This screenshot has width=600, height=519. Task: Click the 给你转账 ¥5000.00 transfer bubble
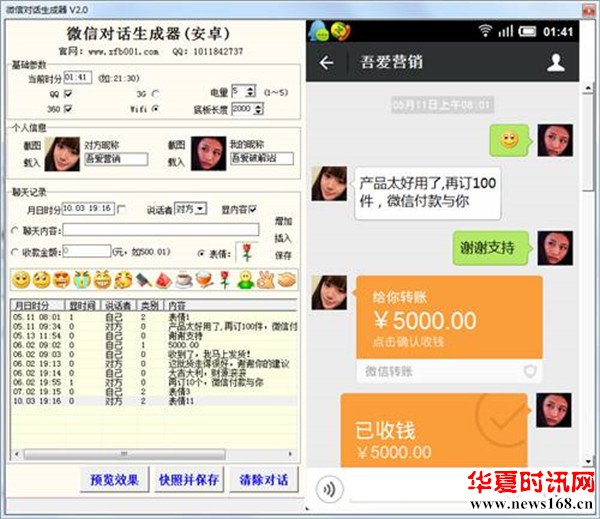pos(449,329)
